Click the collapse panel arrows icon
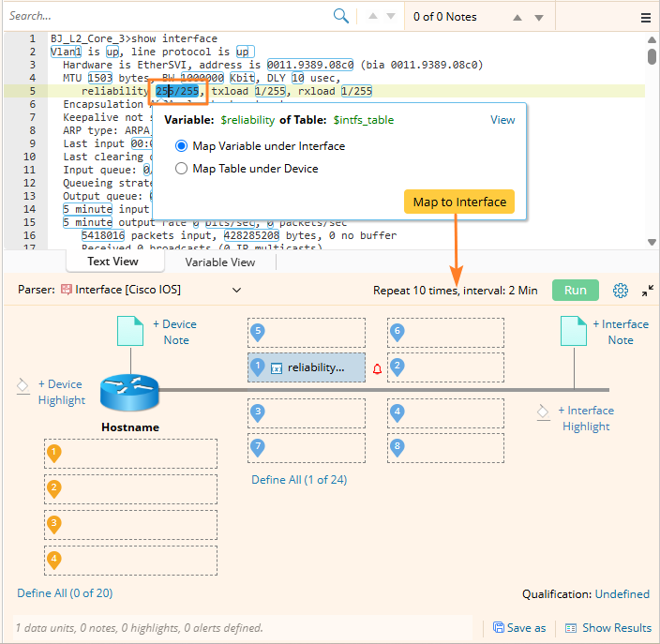The height and width of the screenshot is (644, 660). tap(647, 291)
